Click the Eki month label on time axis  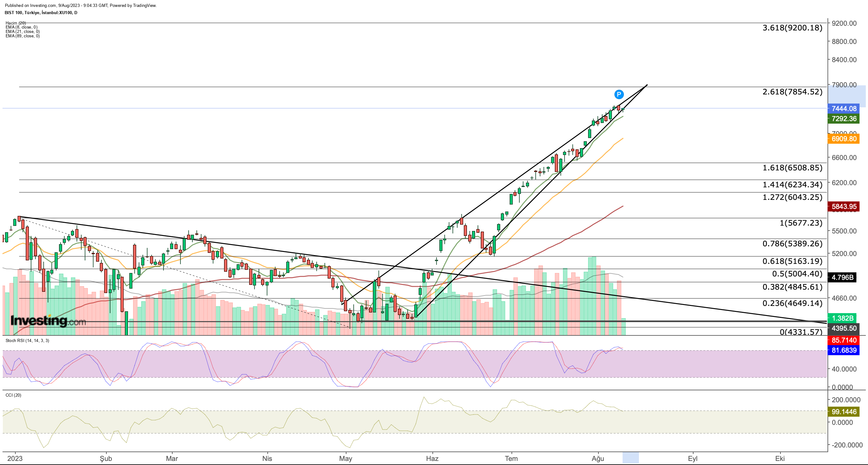click(780, 459)
